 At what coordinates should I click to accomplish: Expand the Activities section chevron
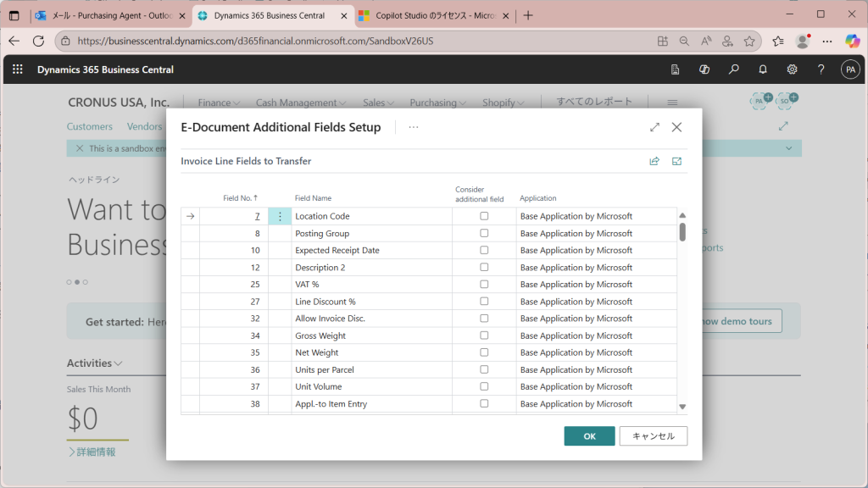coord(118,363)
